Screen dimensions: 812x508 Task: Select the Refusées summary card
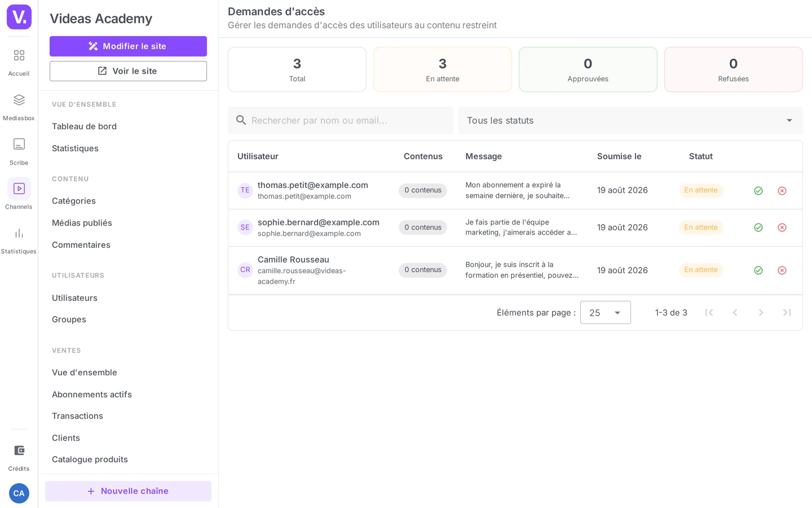[x=733, y=70]
